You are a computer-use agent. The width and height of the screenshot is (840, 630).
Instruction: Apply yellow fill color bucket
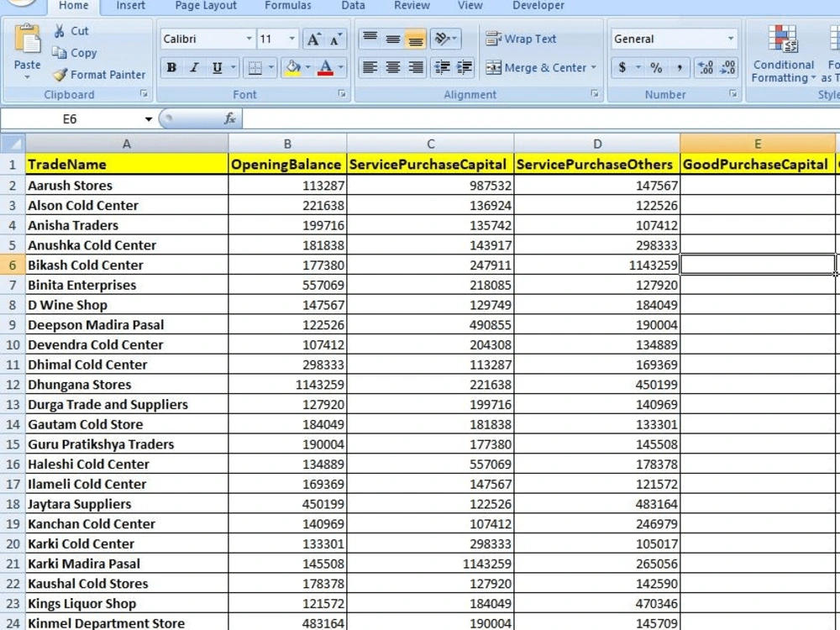292,67
